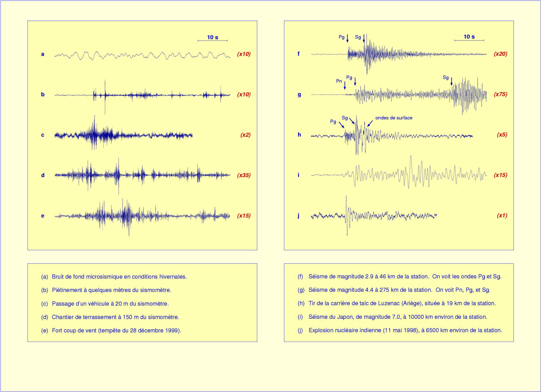Click the Sg phase label near trace h
This screenshot has height=392, width=541.
(345, 118)
